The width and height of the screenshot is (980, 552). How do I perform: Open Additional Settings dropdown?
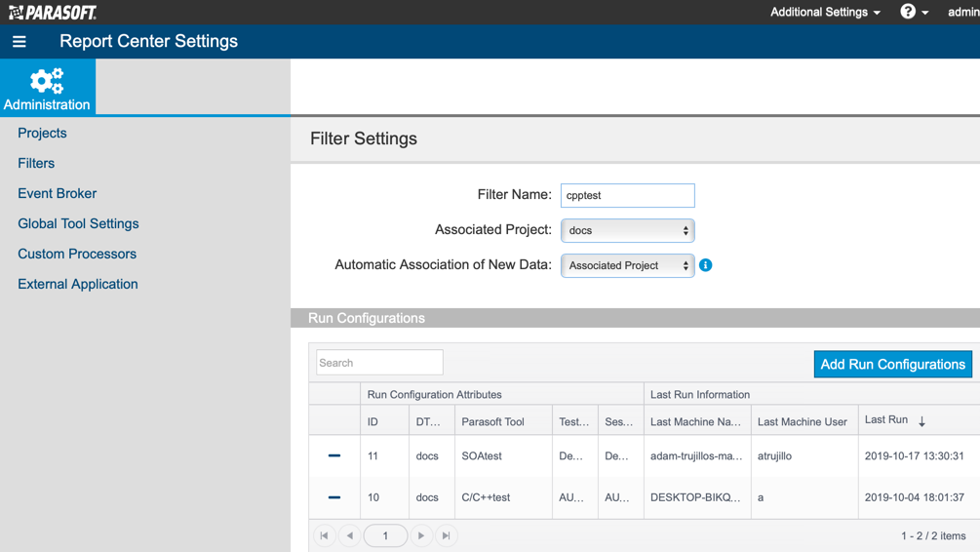click(825, 12)
